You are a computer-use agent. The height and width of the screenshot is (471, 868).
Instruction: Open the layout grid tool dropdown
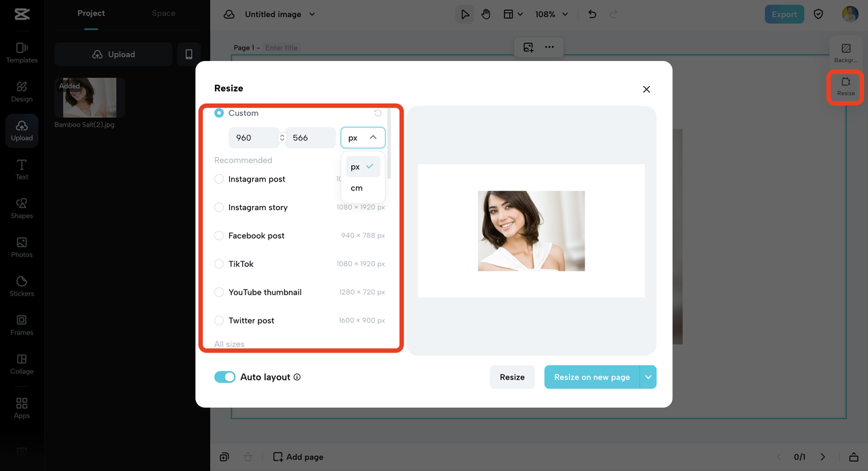(x=513, y=14)
